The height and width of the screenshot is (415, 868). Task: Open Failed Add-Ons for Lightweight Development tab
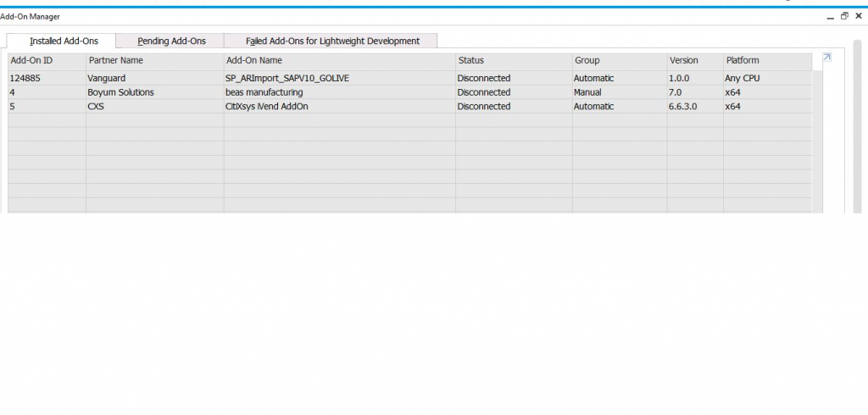tap(332, 41)
